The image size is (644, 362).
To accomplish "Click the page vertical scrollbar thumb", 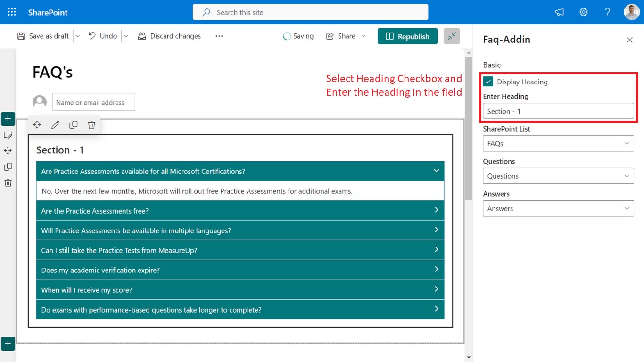I will (469, 128).
